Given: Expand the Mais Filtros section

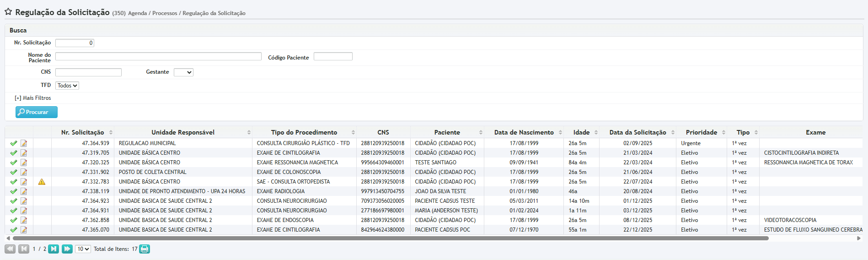Looking at the screenshot, I should tap(33, 98).
